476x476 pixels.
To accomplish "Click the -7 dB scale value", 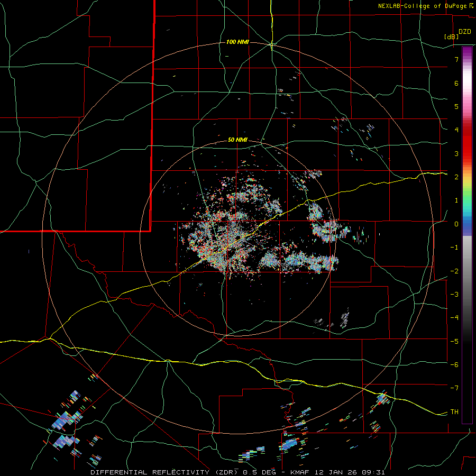I will [x=454, y=388].
